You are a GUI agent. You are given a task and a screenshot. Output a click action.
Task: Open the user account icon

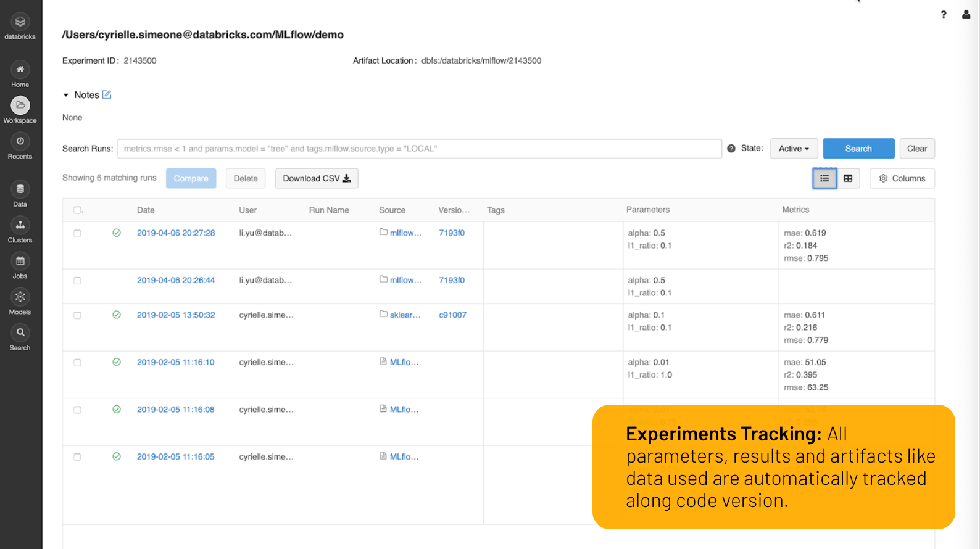click(966, 15)
